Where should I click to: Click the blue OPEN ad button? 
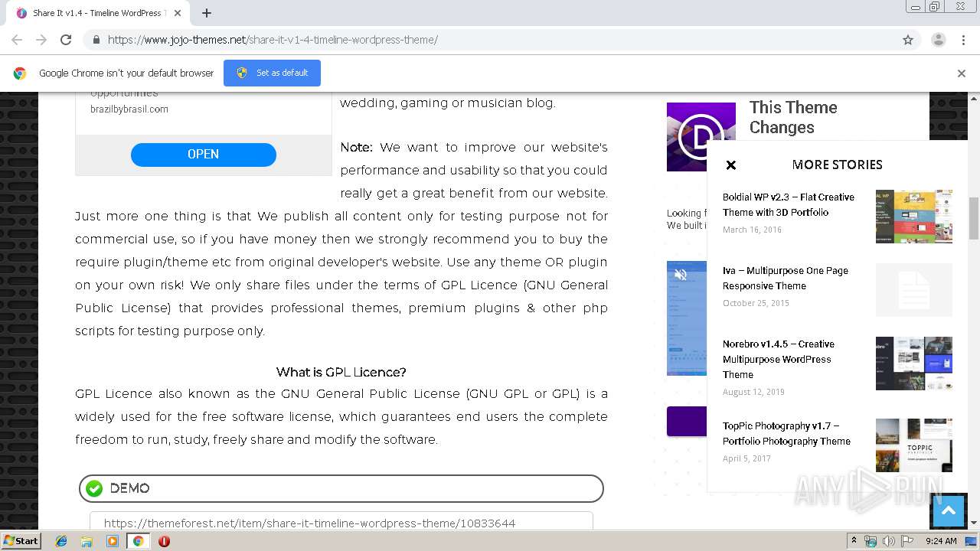[203, 154]
